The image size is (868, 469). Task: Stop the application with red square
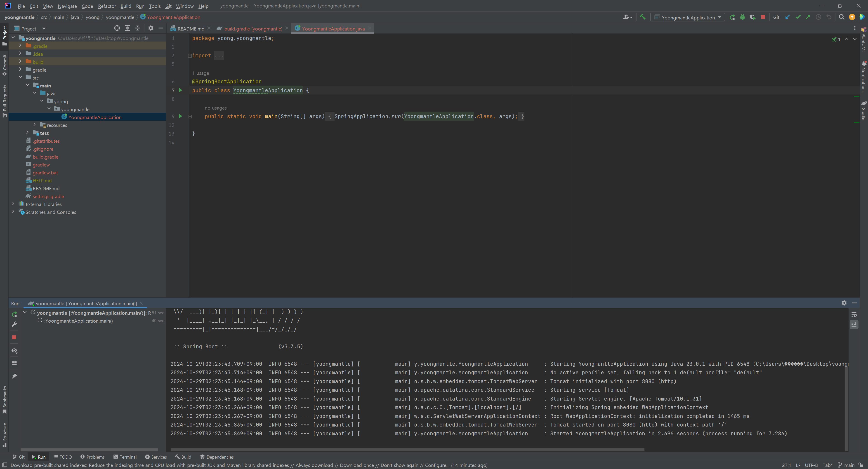coord(763,17)
